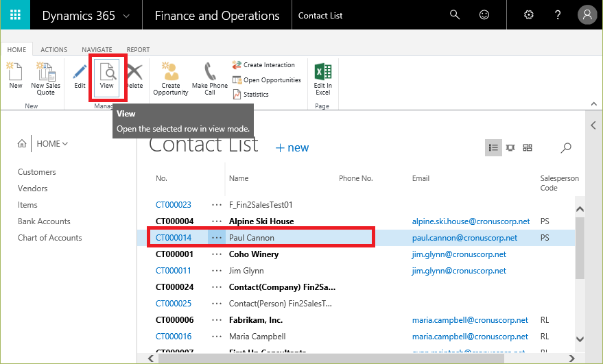This screenshot has height=364, width=603.
Task: Open Items in the navigation pane
Action: point(27,205)
